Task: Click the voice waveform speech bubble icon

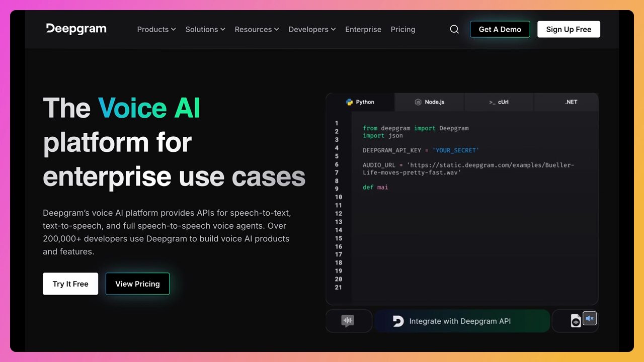Action: point(348,321)
